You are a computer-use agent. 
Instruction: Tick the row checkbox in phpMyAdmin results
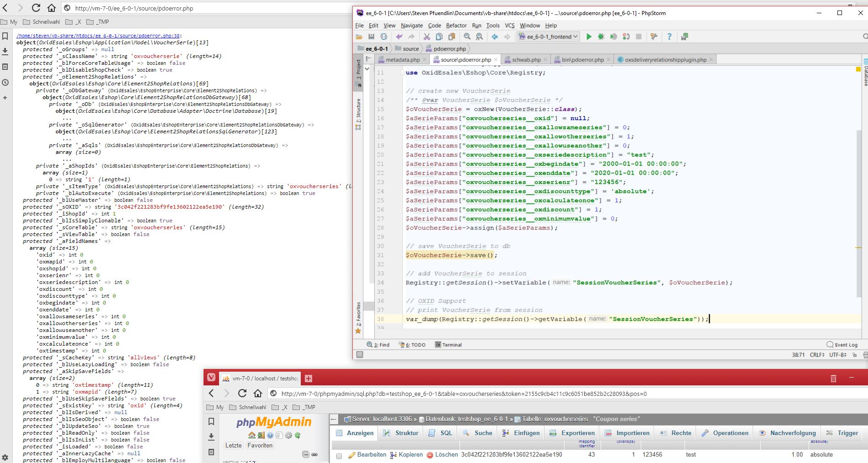(x=339, y=455)
